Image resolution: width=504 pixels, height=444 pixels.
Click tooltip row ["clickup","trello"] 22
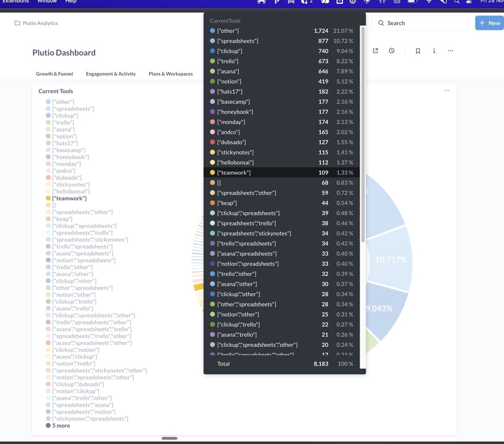point(282,324)
